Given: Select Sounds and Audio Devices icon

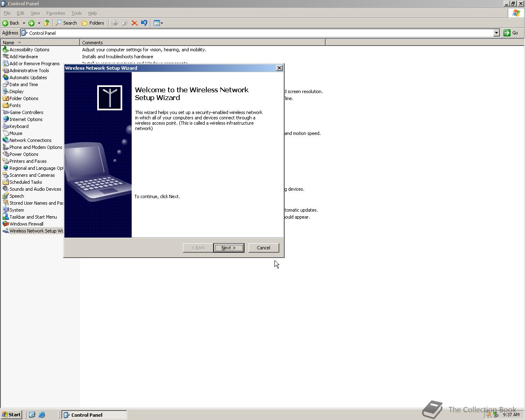Looking at the screenshot, I should click(6, 189).
